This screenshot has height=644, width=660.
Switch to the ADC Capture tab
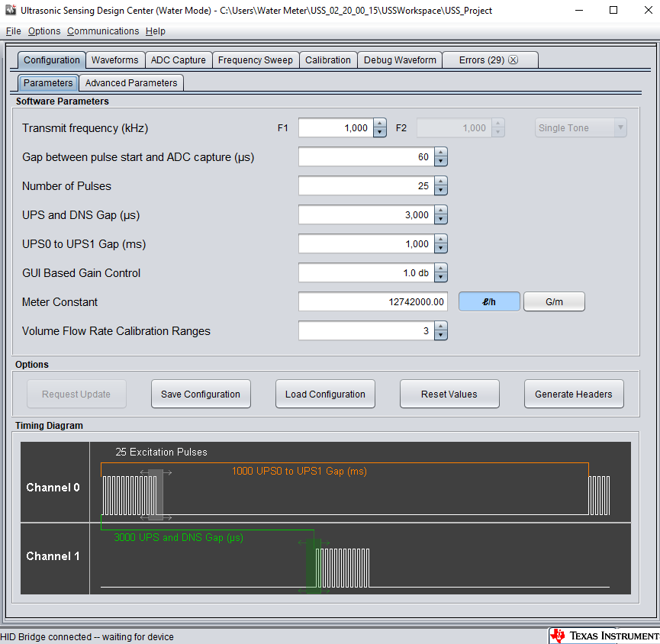click(178, 60)
